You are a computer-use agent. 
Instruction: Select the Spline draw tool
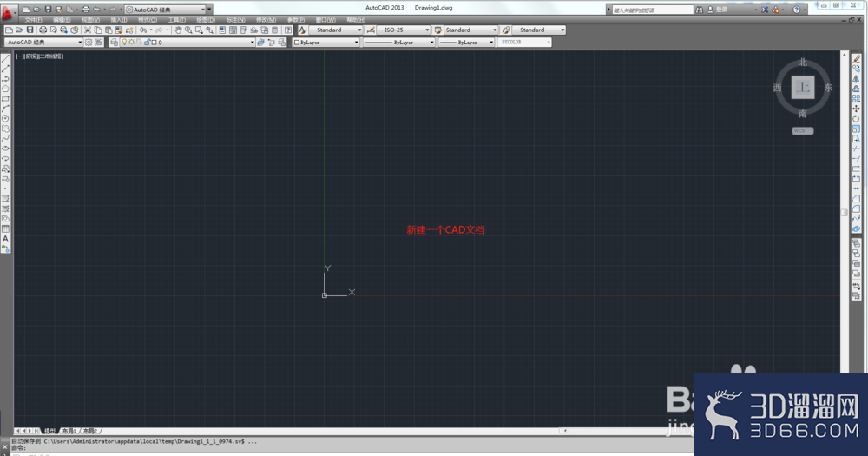tap(5, 138)
